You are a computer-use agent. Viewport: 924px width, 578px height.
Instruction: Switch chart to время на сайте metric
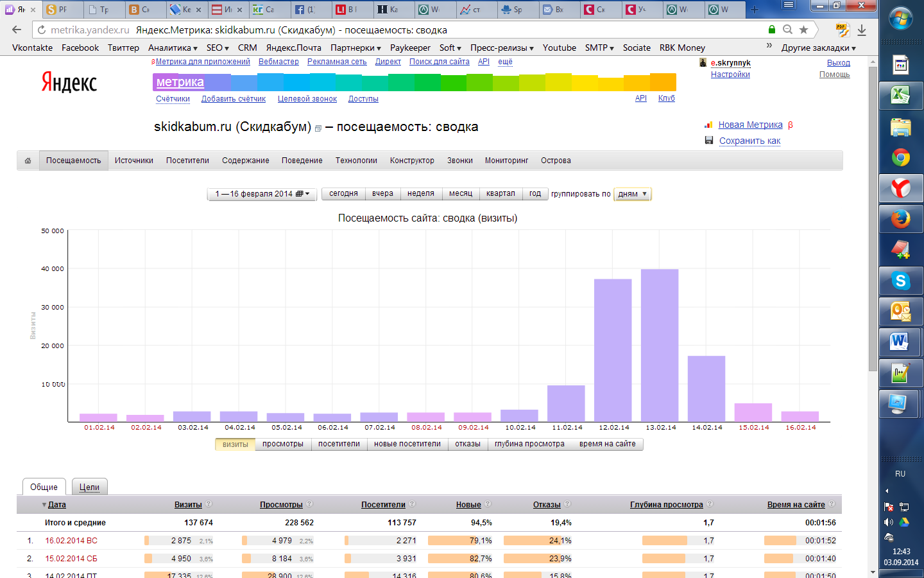(608, 444)
